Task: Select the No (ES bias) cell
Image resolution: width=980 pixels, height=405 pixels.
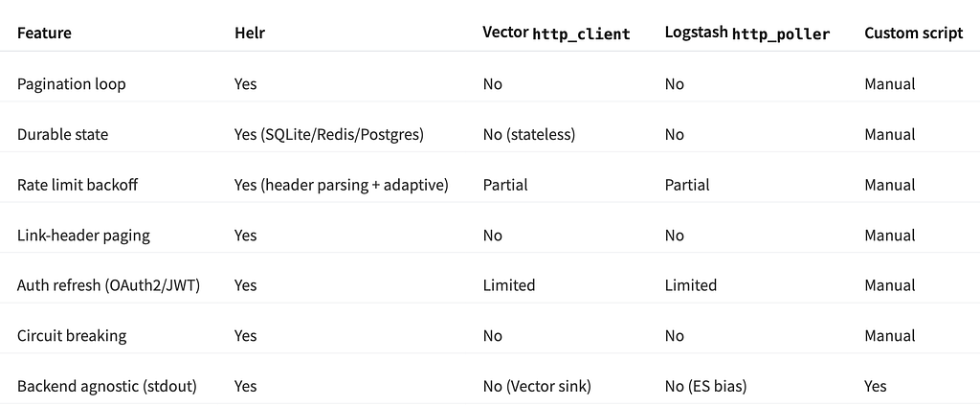Action: [x=705, y=386]
